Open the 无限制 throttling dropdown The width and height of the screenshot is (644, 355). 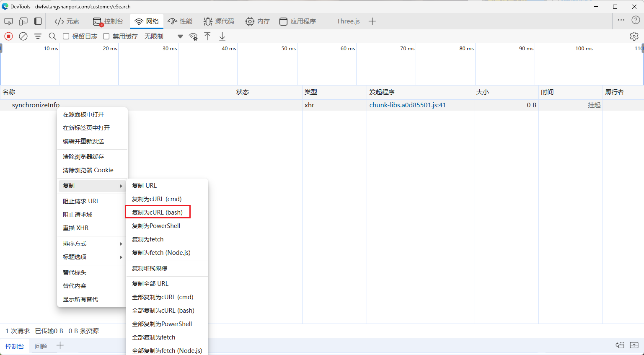coord(163,36)
